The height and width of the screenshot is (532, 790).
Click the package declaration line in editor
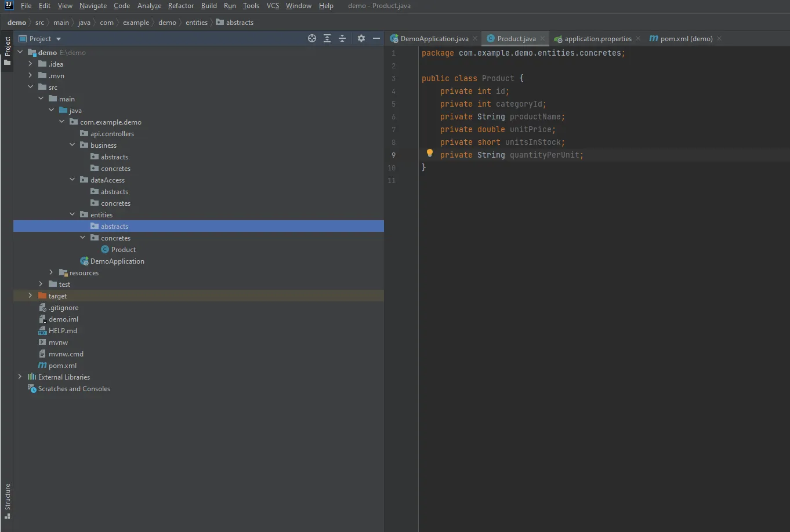coord(524,53)
